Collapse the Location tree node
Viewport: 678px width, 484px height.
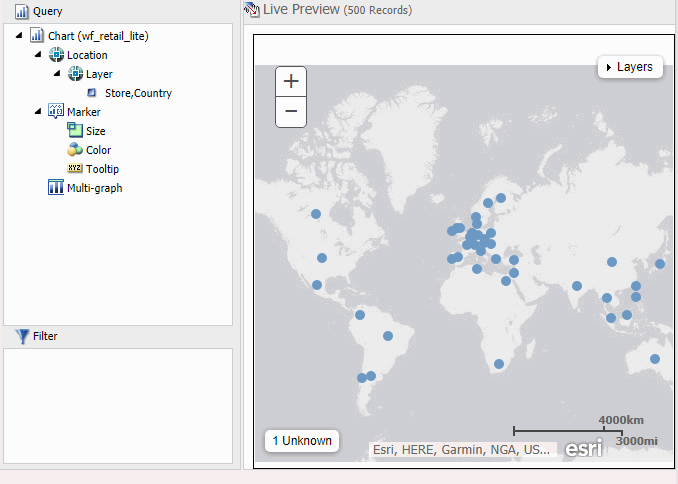tap(38, 55)
